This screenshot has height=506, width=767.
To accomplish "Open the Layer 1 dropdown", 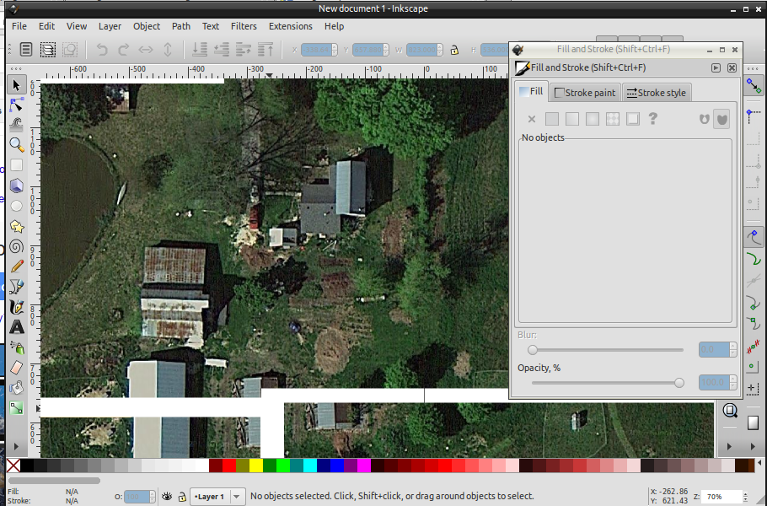I will [218, 496].
